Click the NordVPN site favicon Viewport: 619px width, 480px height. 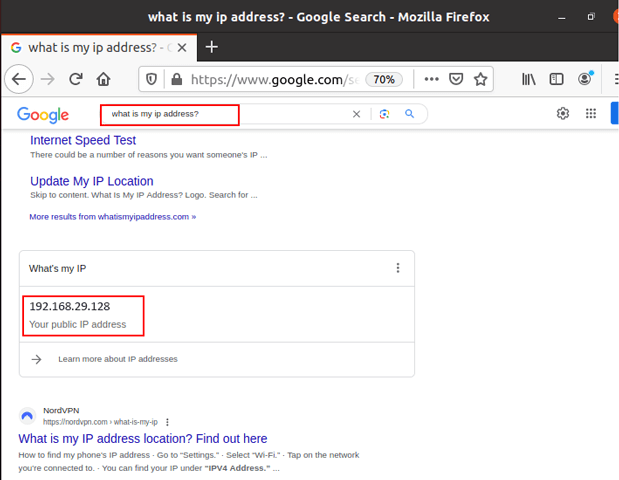pos(27,416)
